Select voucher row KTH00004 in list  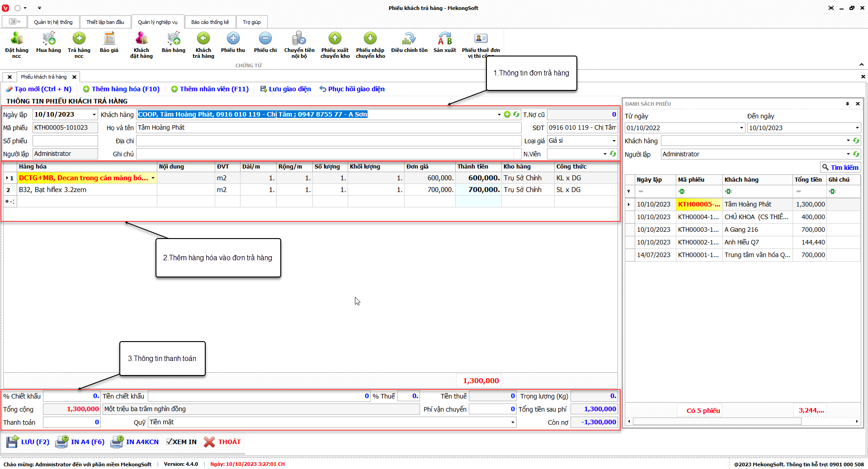698,217
